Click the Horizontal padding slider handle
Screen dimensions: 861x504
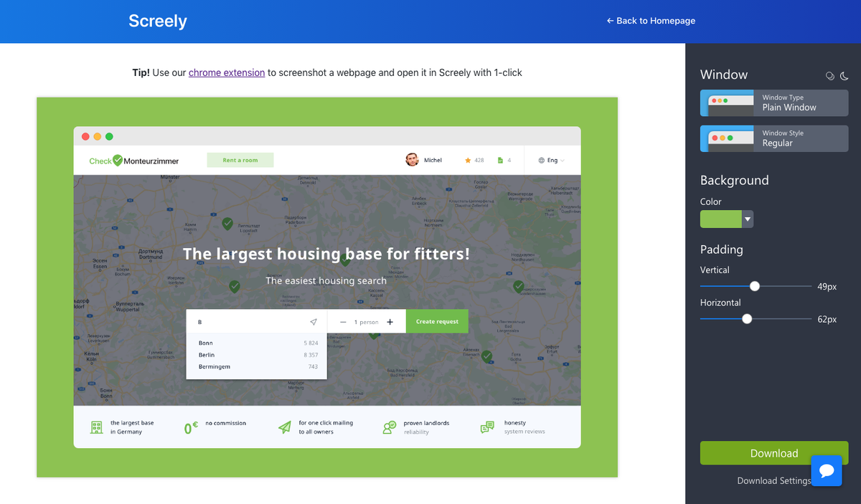(747, 319)
